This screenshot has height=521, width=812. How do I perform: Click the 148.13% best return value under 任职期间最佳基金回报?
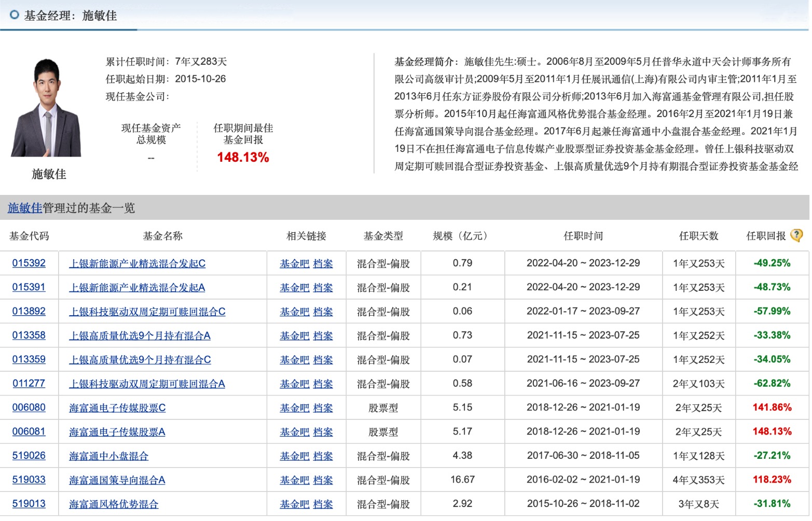click(x=243, y=157)
